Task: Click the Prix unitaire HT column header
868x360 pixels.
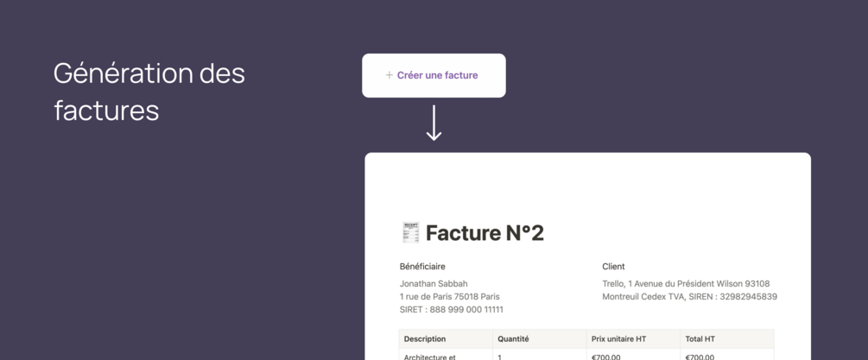Action: pos(618,339)
